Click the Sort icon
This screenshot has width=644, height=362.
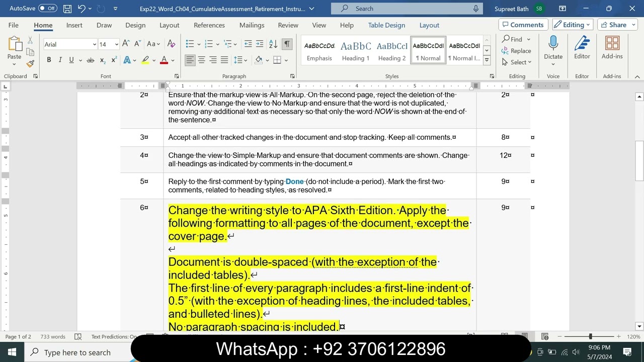point(273,44)
